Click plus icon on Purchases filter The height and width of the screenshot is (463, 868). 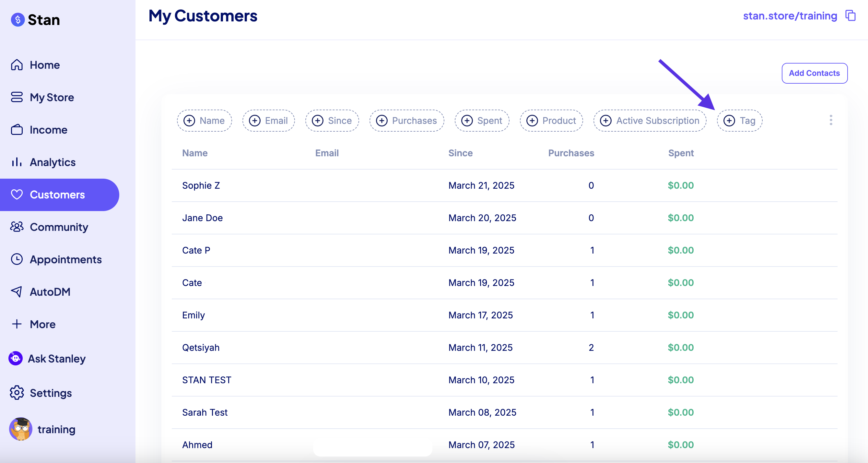click(x=382, y=121)
